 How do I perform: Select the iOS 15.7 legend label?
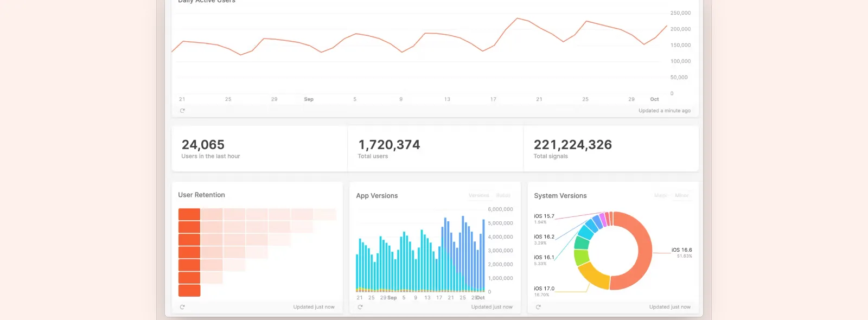544,216
